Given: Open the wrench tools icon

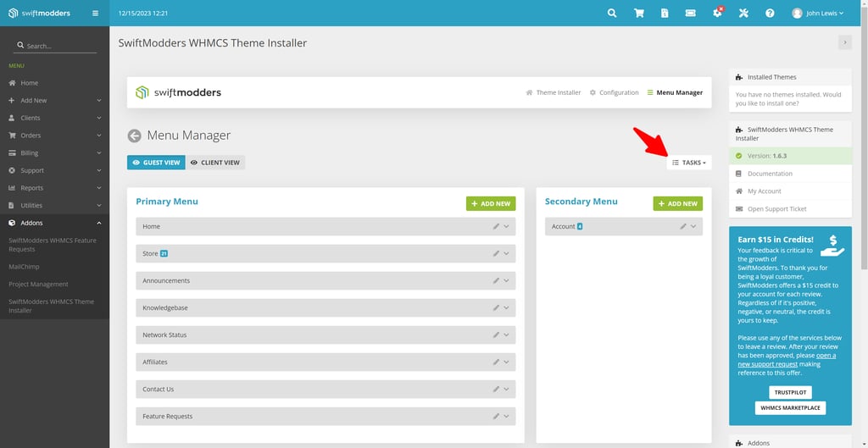Looking at the screenshot, I should click(743, 14).
